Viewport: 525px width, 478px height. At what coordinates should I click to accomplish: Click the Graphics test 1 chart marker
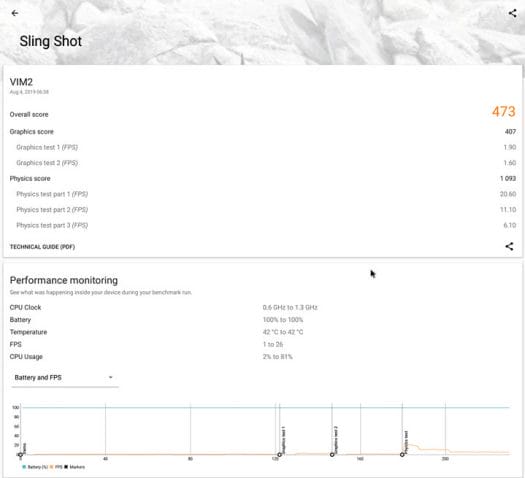coord(280,455)
